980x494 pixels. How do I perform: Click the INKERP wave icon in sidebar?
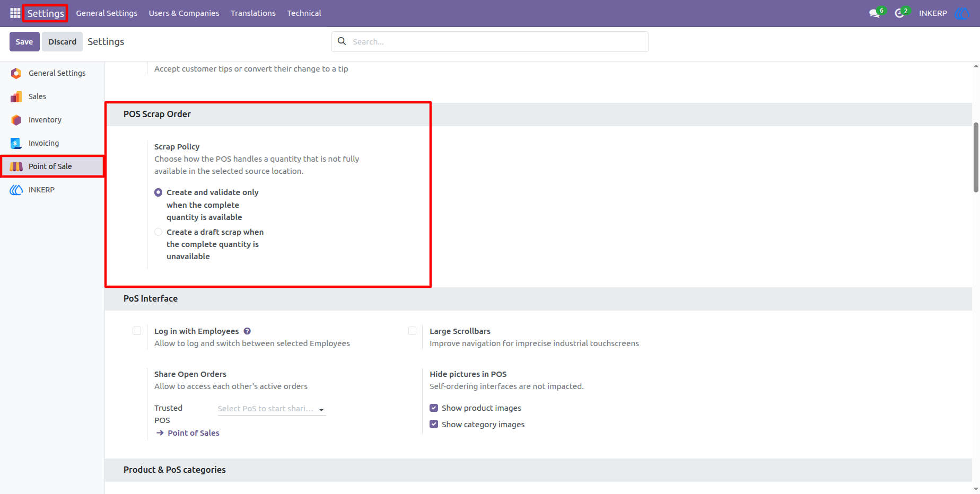[16, 190]
